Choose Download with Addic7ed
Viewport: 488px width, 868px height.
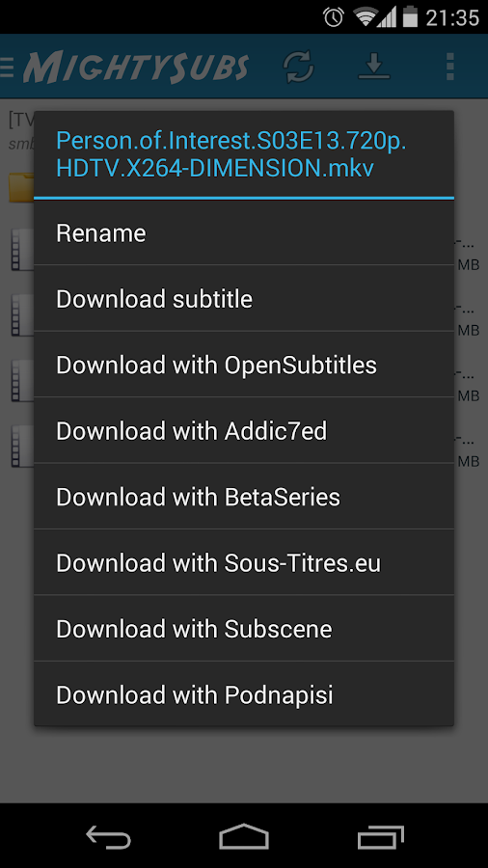tap(244, 431)
